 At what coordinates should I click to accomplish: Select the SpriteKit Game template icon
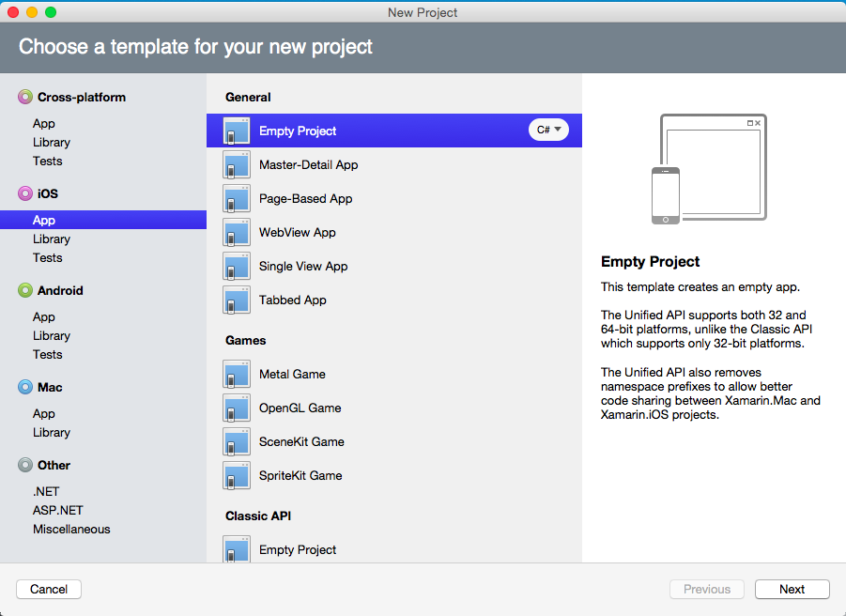(237, 475)
